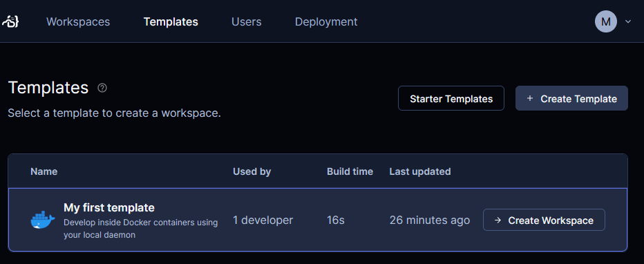Screen dimensions: 644x264
Task: Click the M user avatar
Action: click(606, 21)
